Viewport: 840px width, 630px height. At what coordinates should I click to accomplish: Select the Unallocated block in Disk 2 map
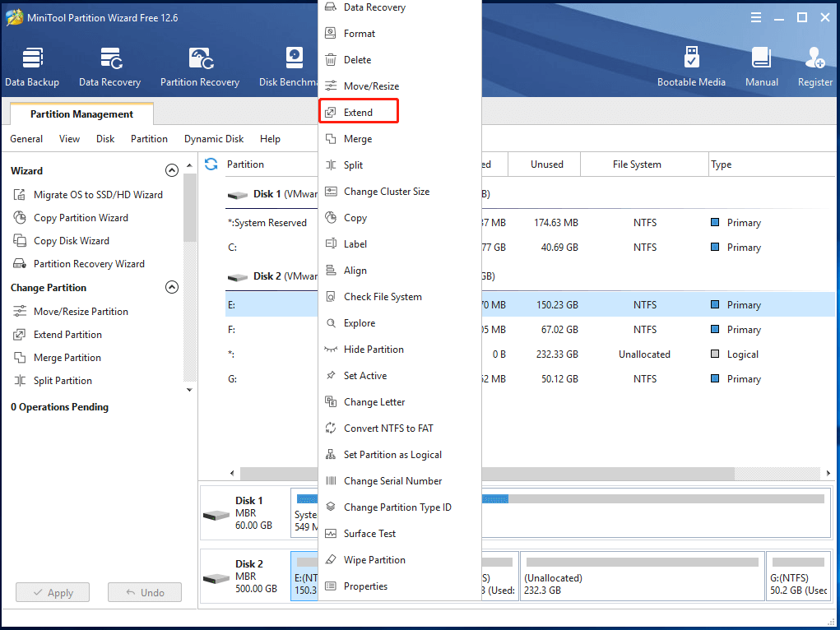pos(643,577)
